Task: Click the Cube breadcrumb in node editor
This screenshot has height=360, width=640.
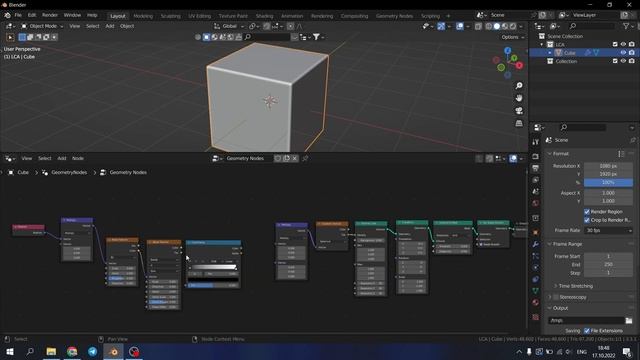Action: pos(23,173)
